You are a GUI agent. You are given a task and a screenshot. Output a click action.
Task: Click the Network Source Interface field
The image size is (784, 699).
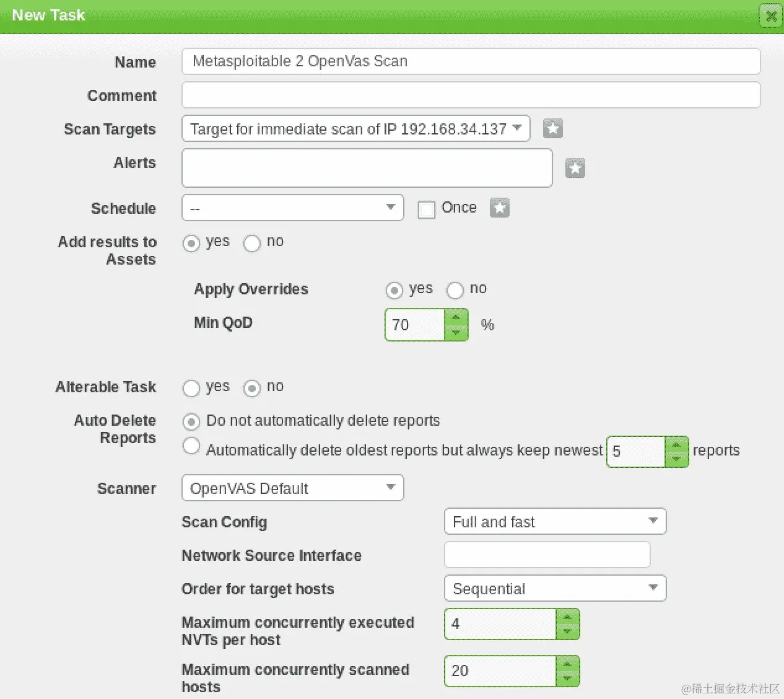pos(547,555)
